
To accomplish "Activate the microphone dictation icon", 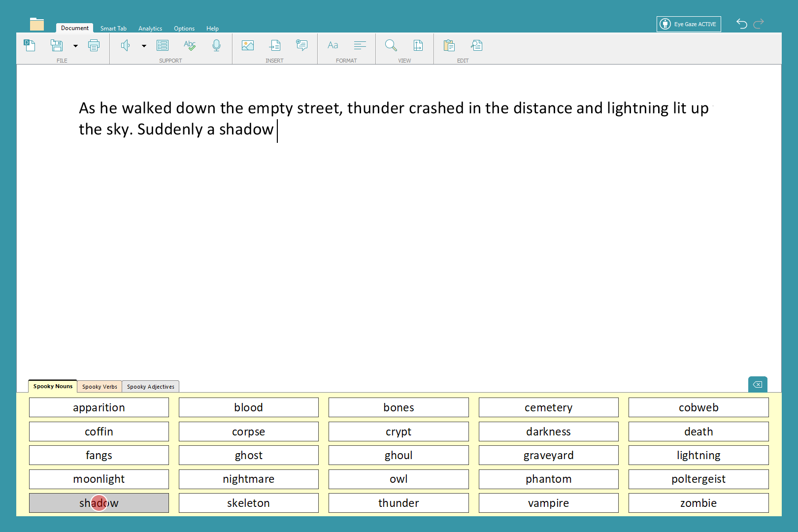I will coord(216,46).
